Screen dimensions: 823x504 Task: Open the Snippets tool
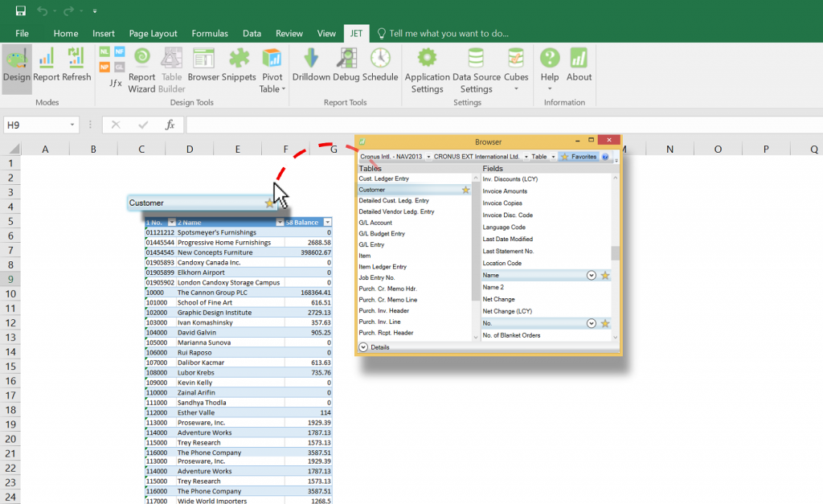[x=239, y=66]
